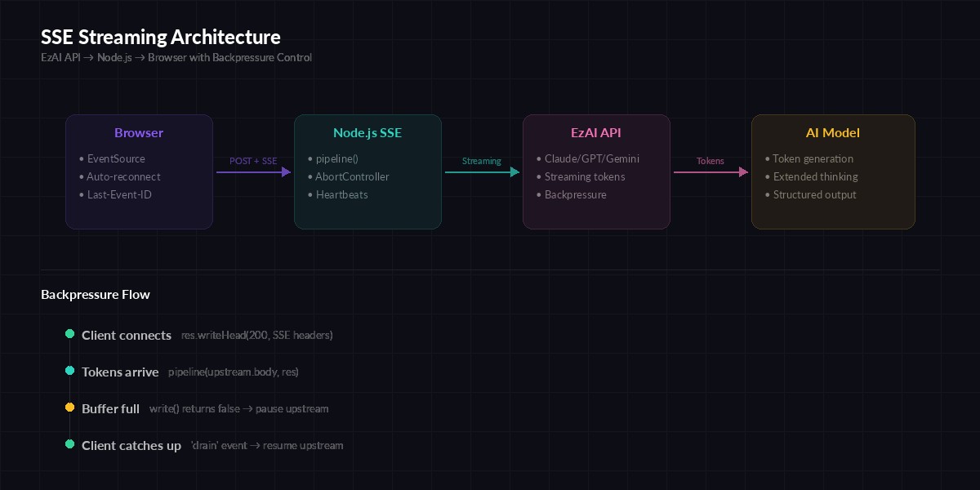
Task: Select the "EzAI API" panel header
Action: 596,132
